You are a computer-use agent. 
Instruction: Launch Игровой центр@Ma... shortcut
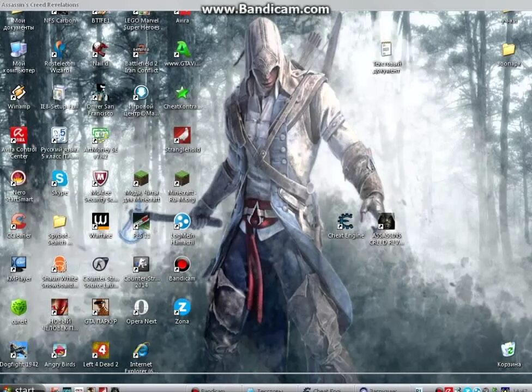point(141,93)
